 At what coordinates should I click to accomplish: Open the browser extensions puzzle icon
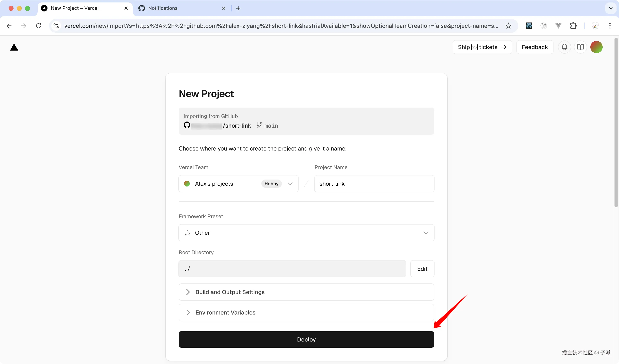coord(573,26)
